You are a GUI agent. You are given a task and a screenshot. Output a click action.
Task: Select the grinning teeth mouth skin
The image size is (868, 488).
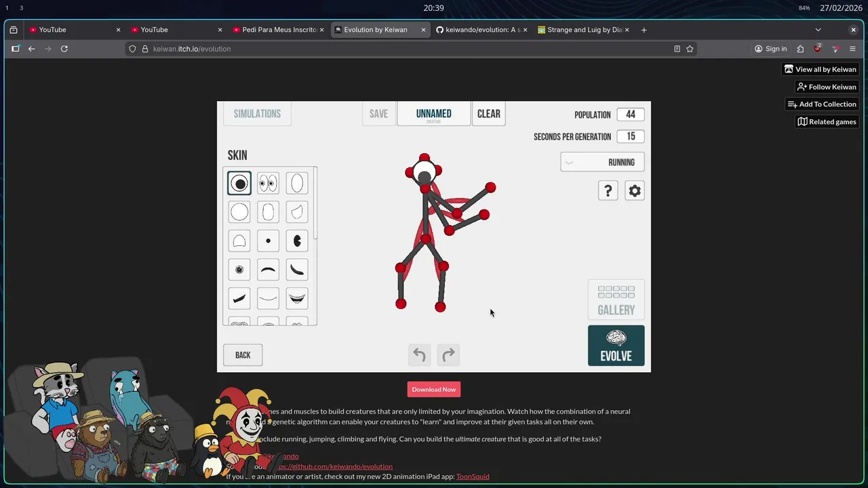click(x=297, y=298)
